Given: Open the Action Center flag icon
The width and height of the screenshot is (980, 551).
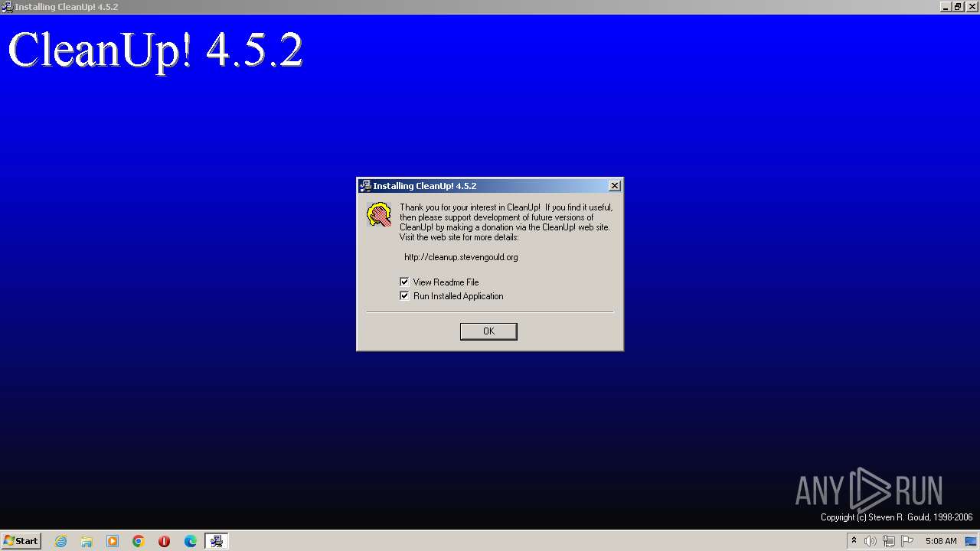Looking at the screenshot, I should pyautogui.click(x=907, y=541).
